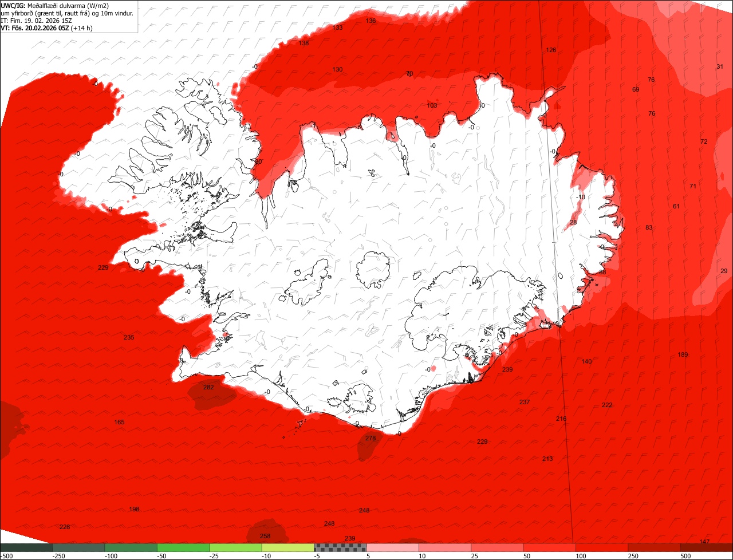733x560 pixels.
Task: Click the legend swatch between -250 and -100
Action: coord(78,548)
